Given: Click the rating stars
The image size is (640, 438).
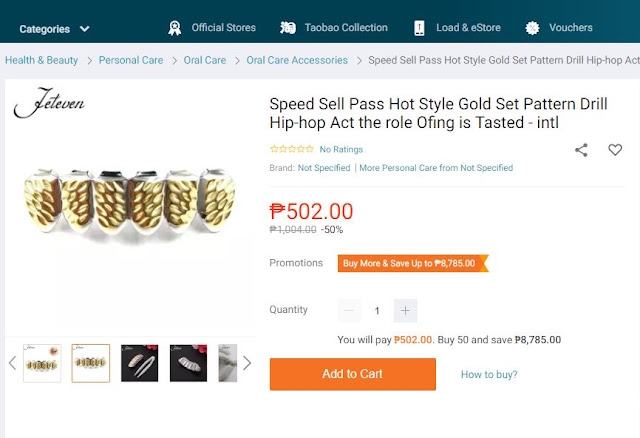Looking at the screenshot, I should (x=292, y=149).
